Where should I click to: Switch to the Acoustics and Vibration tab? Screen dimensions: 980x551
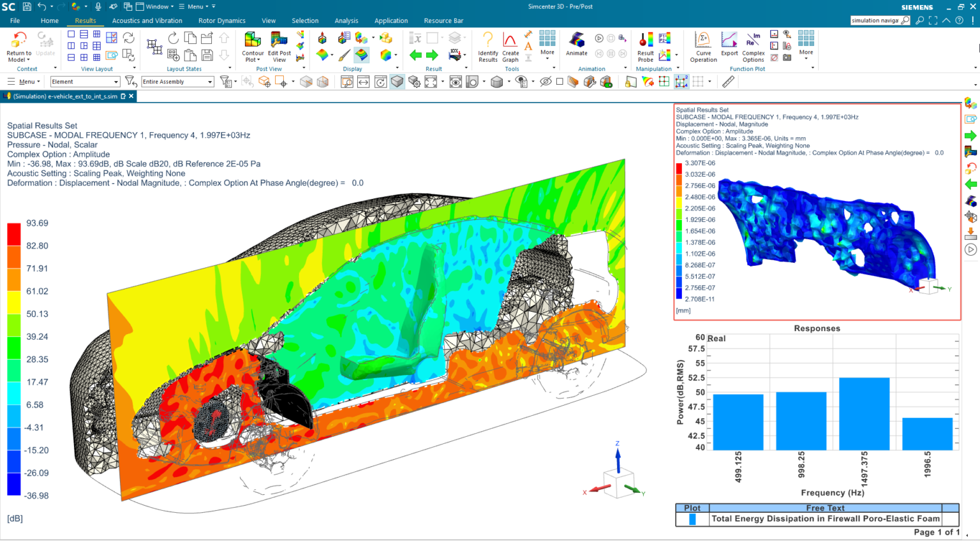[x=147, y=20]
